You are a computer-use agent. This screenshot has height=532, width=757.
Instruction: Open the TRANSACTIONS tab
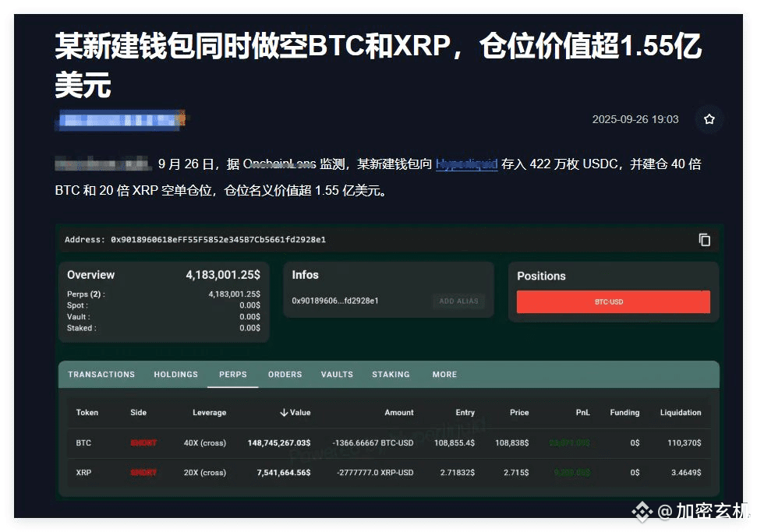pyautogui.click(x=101, y=375)
